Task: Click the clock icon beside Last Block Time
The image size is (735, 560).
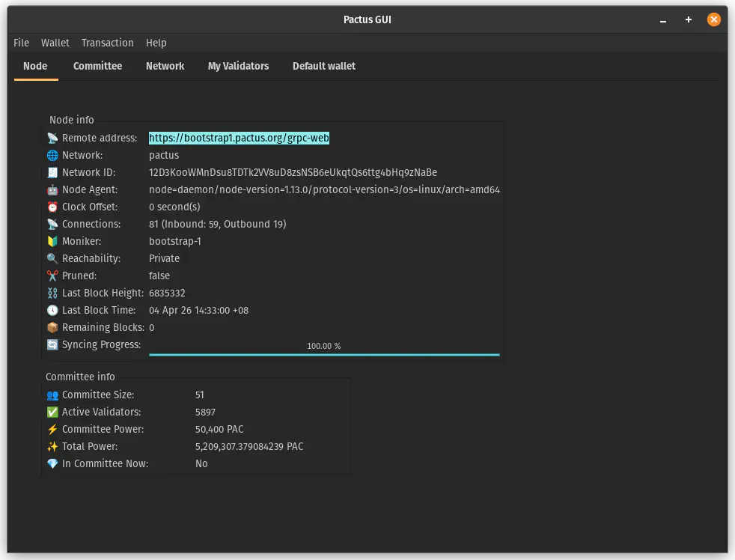Action: pos(52,310)
